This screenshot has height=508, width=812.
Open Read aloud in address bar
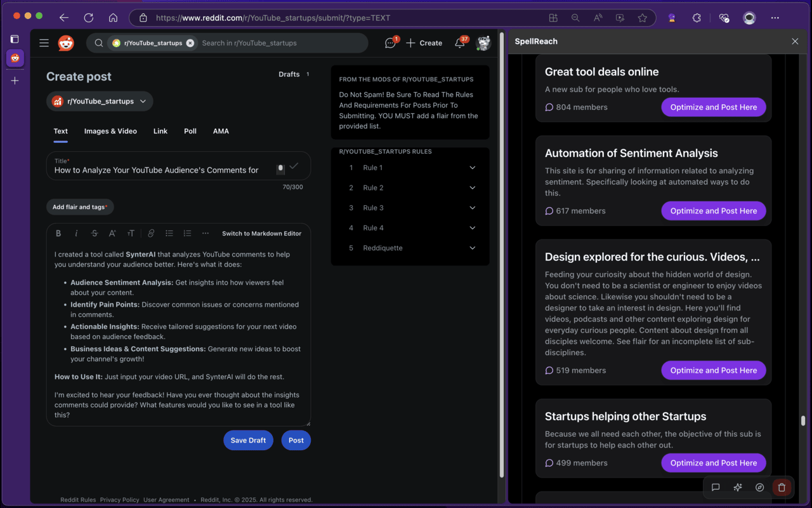(x=598, y=18)
